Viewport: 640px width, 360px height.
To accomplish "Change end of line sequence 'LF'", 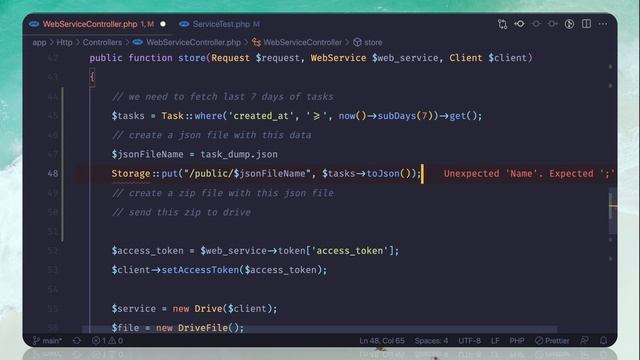I will 495,340.
